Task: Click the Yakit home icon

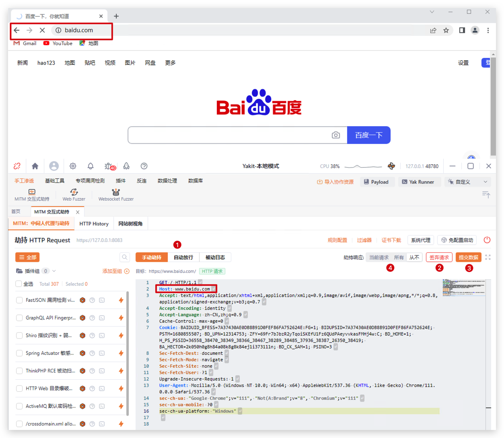Action: pyautogui.click(x=35, y=166)
